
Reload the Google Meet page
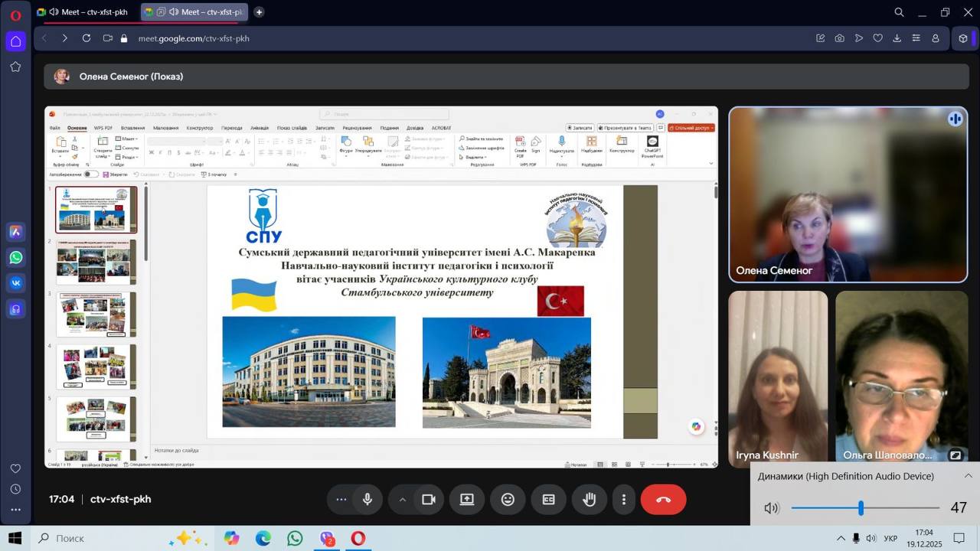[x=87, y=38]
